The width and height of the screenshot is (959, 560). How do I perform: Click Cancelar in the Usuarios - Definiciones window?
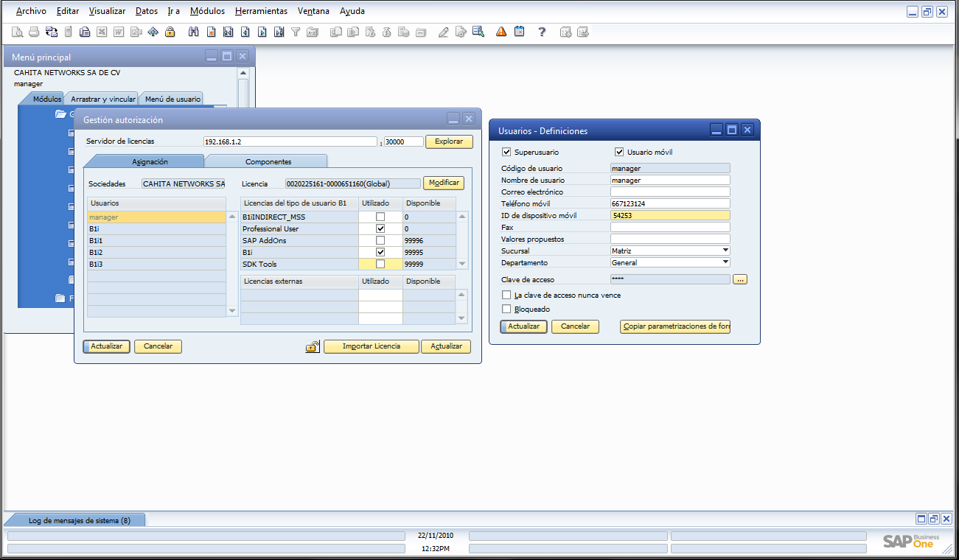pyautogui.click(x=576, y=326)
